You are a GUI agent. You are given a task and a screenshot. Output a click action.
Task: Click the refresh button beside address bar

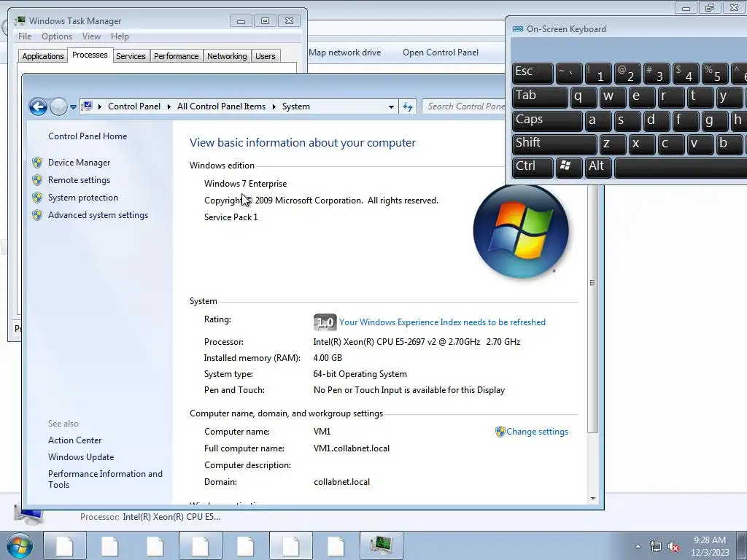click(x=408, y=106)
